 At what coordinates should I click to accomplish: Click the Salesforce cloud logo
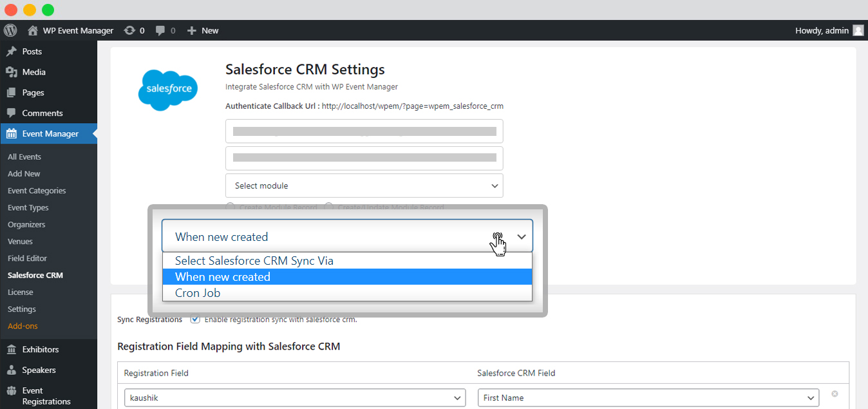168,90
